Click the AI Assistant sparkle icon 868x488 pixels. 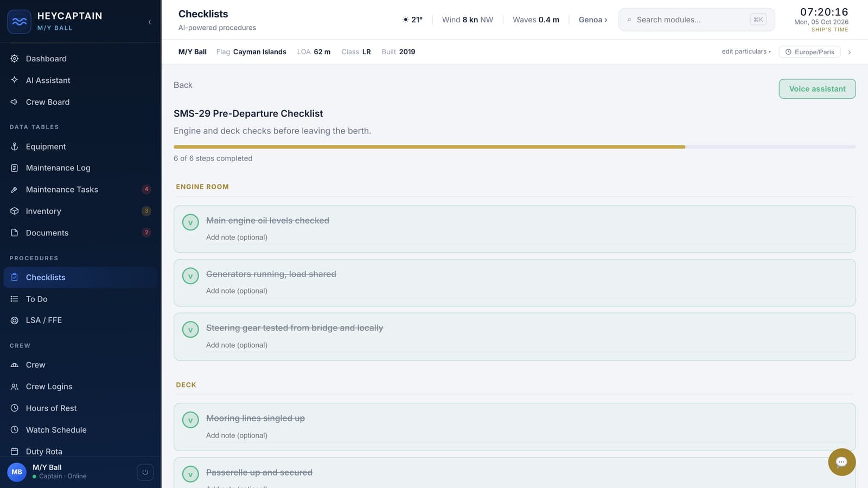pyautogui.click(x=15, y=80)
